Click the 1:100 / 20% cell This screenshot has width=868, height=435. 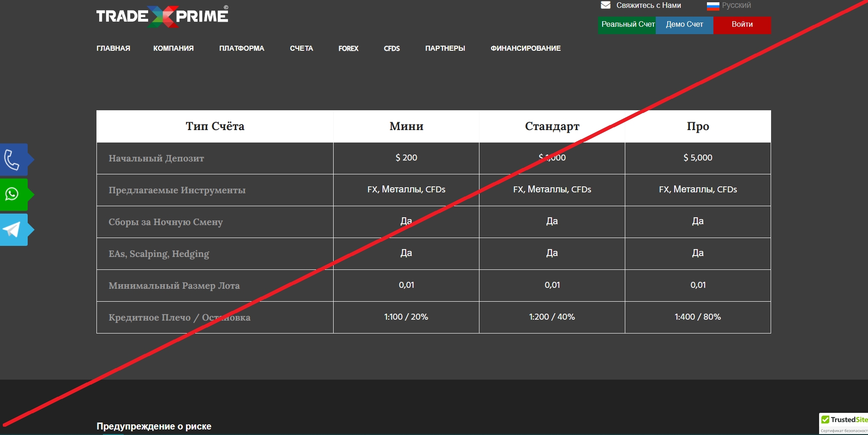click(406, 317)
